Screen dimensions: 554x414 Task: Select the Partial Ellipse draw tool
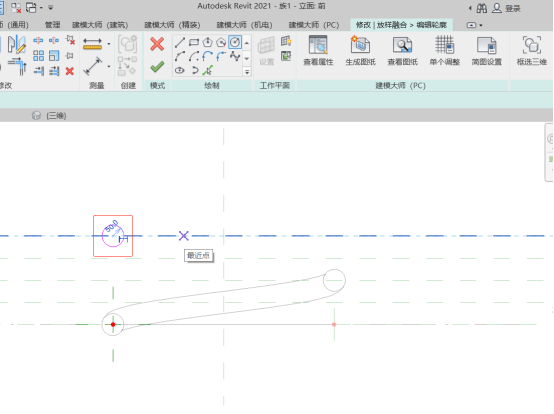tap(194, 70)
